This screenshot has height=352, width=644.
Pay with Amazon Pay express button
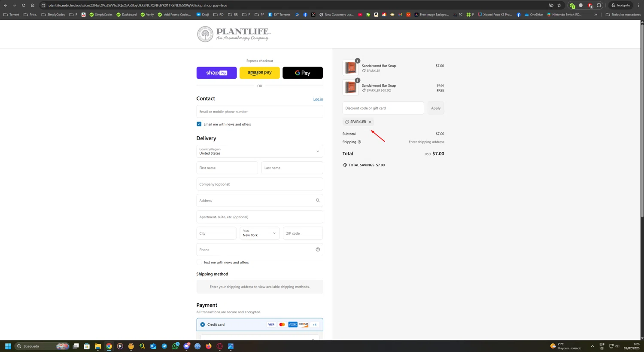(x=260, y=73)
